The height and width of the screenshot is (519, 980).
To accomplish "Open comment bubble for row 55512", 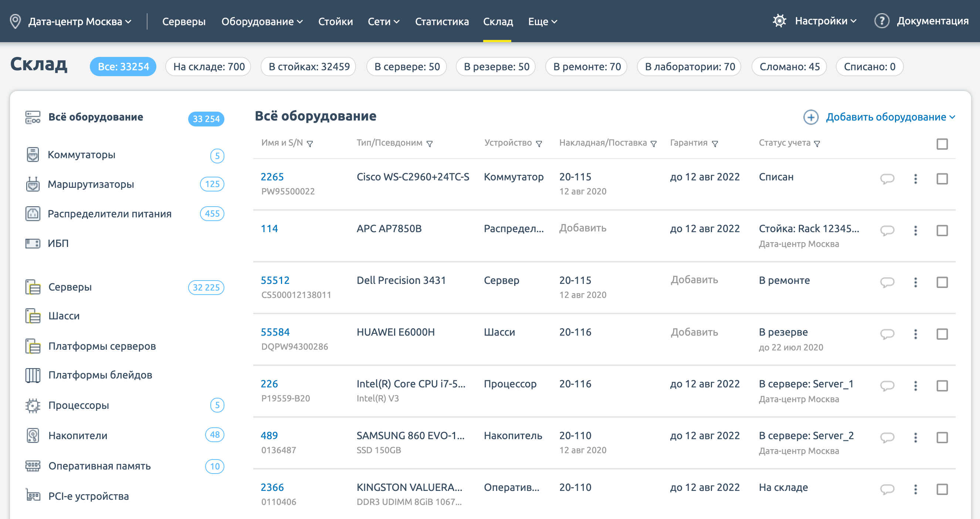I will click(x=887, y=282).
